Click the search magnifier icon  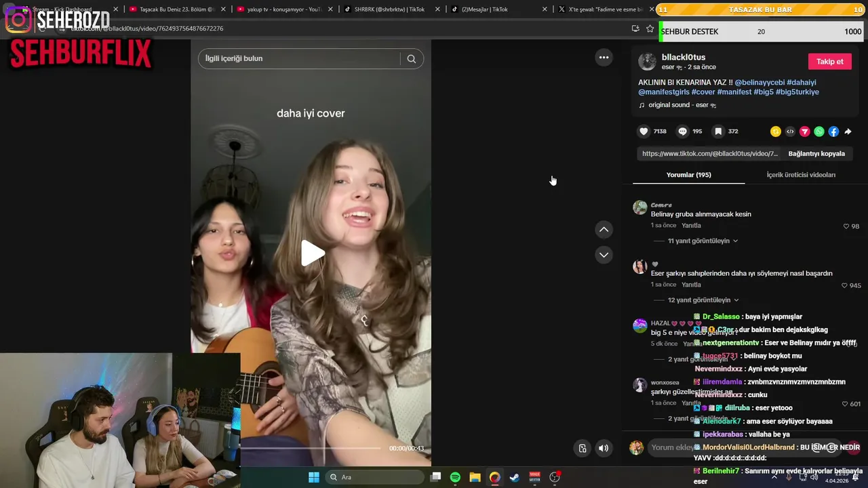pos(412,58)
